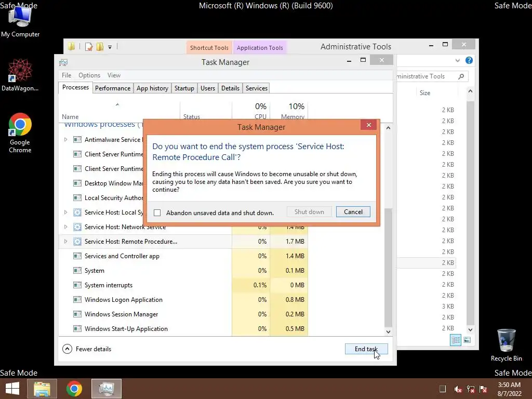Open Chrome from the taskbar
The image size is (532, 399).
pos(74,389)
